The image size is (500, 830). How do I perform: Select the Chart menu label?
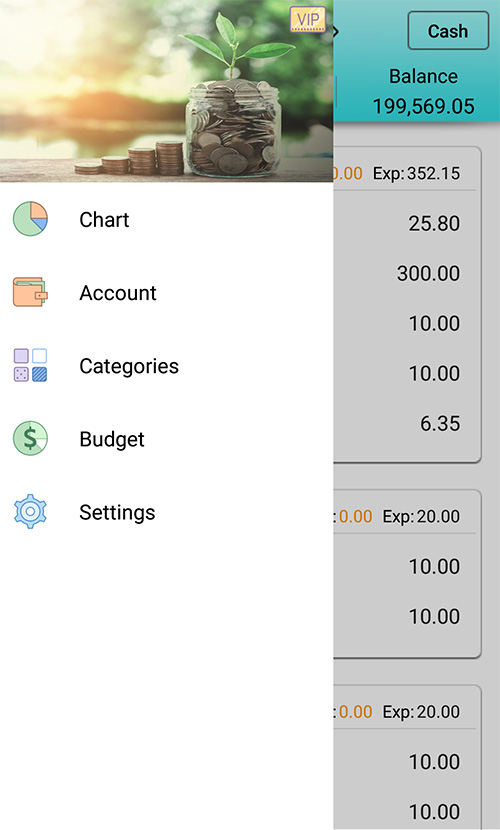click(104, 220)
